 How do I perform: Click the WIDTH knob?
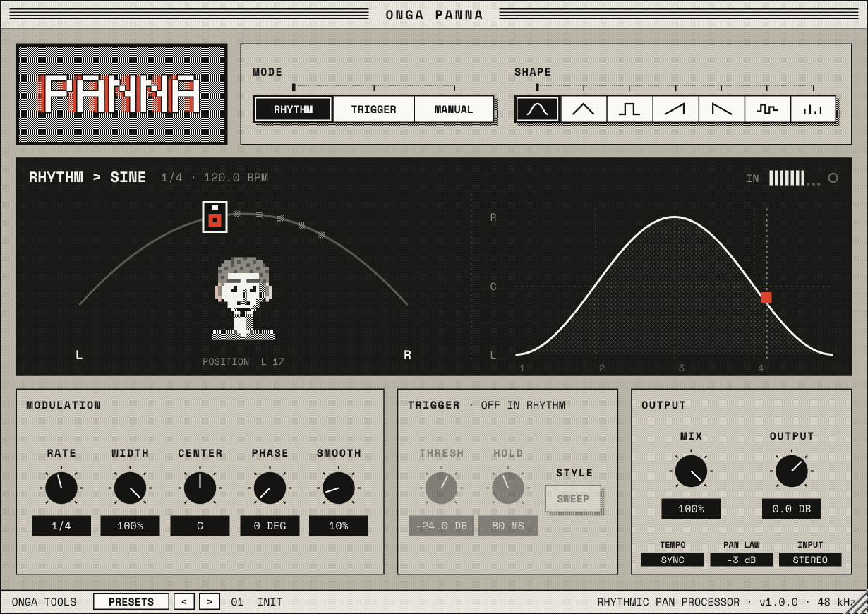coord(130,488)
